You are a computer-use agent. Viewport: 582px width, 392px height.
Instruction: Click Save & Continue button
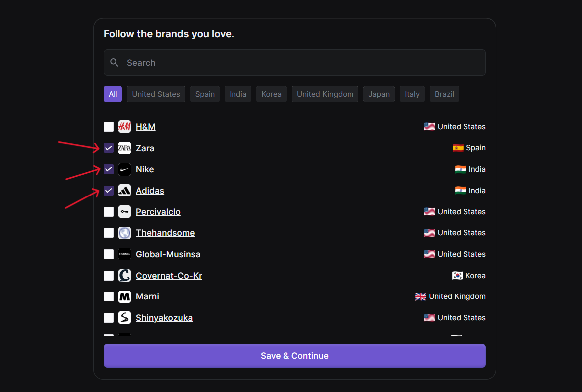294,356
